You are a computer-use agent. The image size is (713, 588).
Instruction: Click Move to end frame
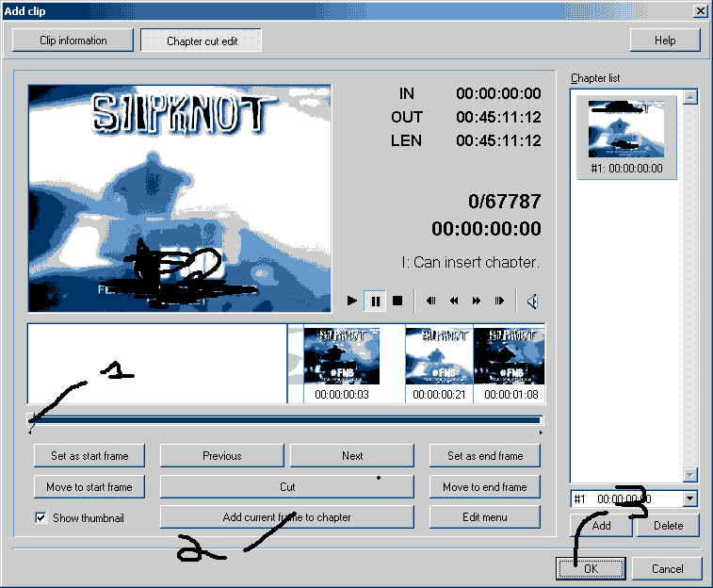[x=485, y=486]
